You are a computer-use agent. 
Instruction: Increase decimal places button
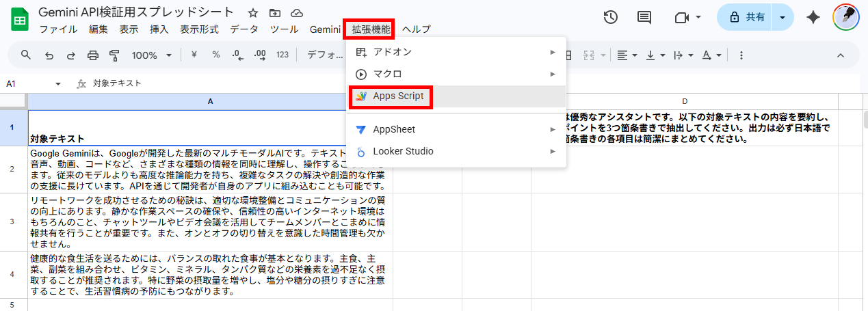(x=259, y=55)
